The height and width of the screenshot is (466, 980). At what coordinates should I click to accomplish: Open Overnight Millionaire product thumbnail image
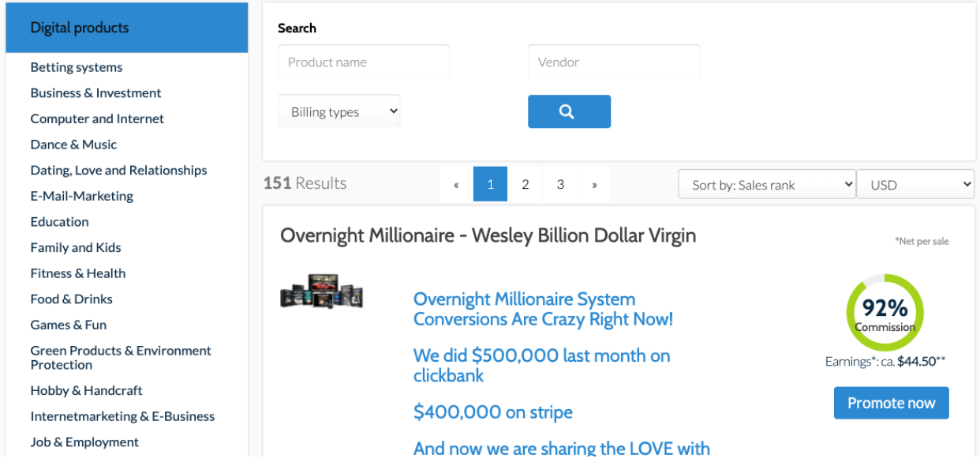tap(321, 291)
